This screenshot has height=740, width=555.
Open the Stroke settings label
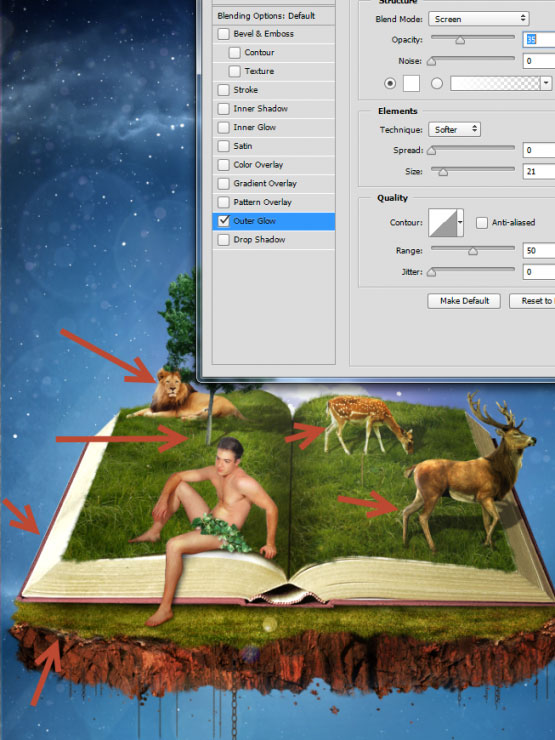point(245,90)
